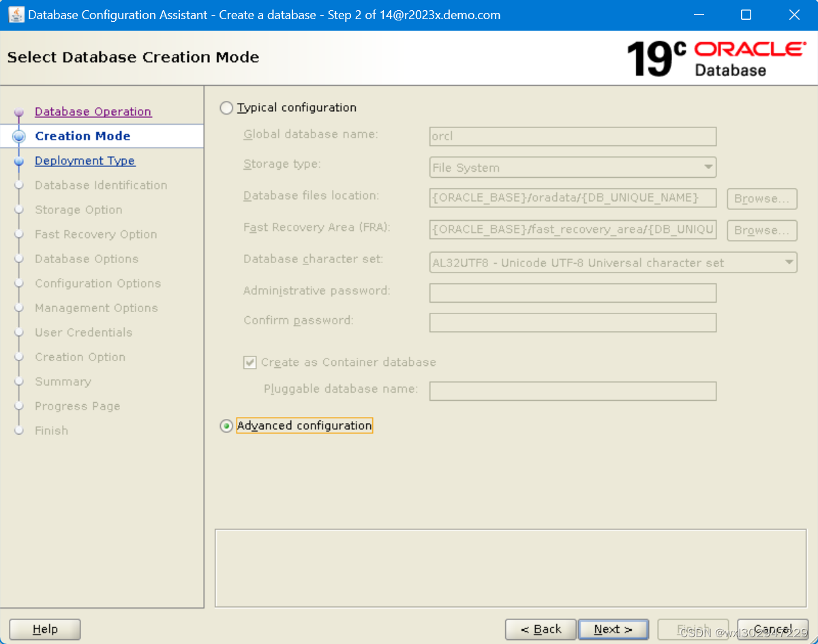Image resolution: width=818 pixels, height=644 pixels.
Task: Click Progress Page step in sidebar
Action: [x=78, y=406]
